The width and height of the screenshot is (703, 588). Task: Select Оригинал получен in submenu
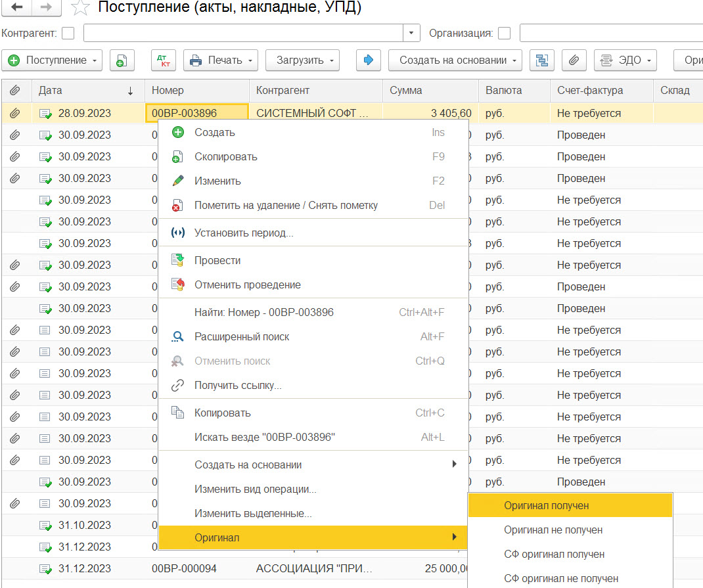point(546,506)
